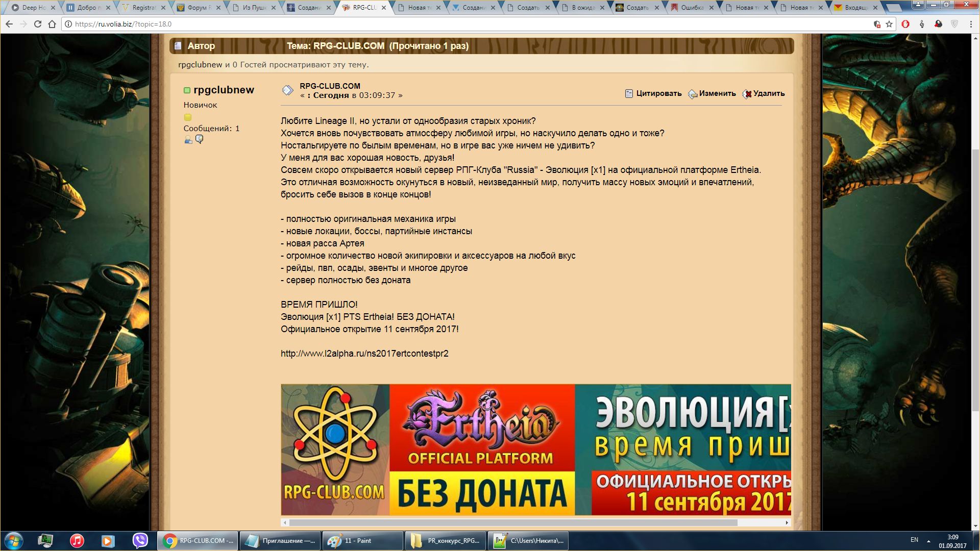Screen dimensions: 980x551
Task: Click the browser Forward arrow
Action: click(x=23, y=24)
